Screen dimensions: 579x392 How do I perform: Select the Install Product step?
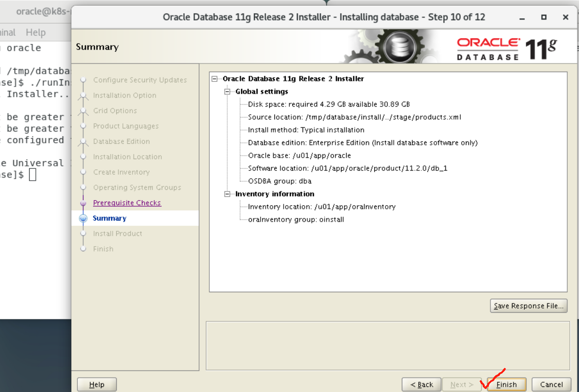point(117,233)
